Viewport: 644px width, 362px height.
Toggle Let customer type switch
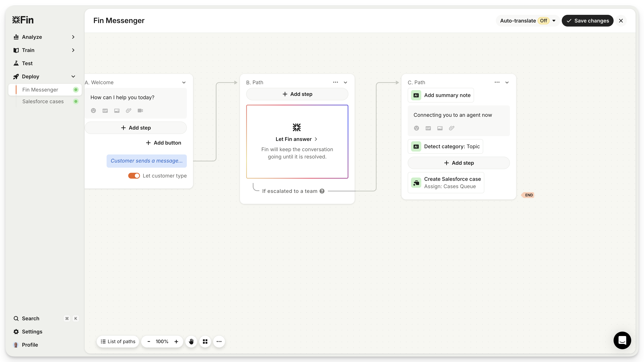tap(134, 176)
